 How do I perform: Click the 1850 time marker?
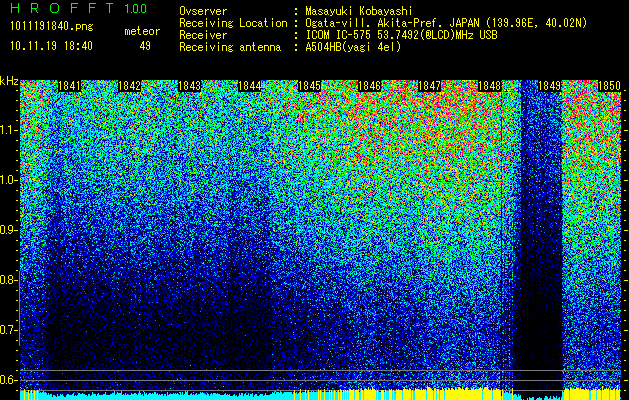click(610, 86)
